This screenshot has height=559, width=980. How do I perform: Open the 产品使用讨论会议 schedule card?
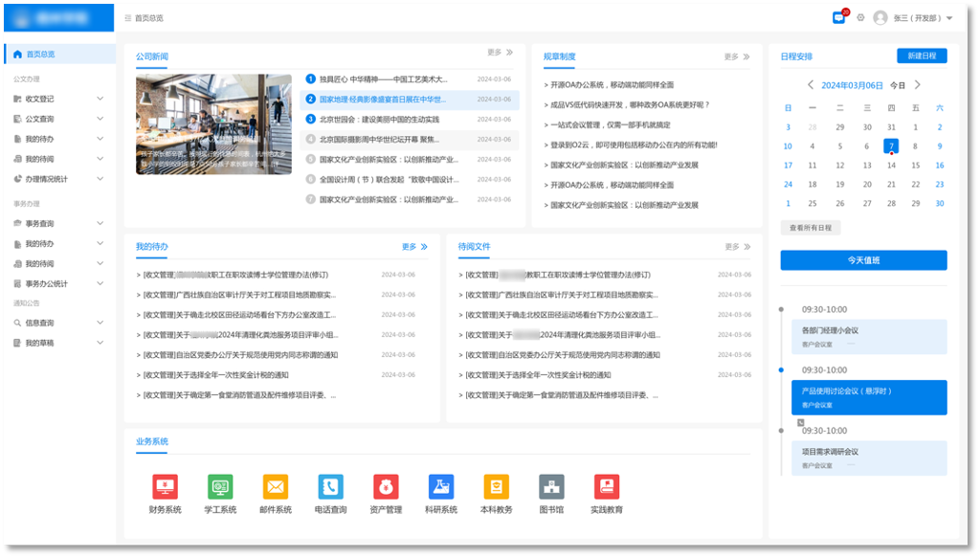pyautogui.click(x=869, y=397)
